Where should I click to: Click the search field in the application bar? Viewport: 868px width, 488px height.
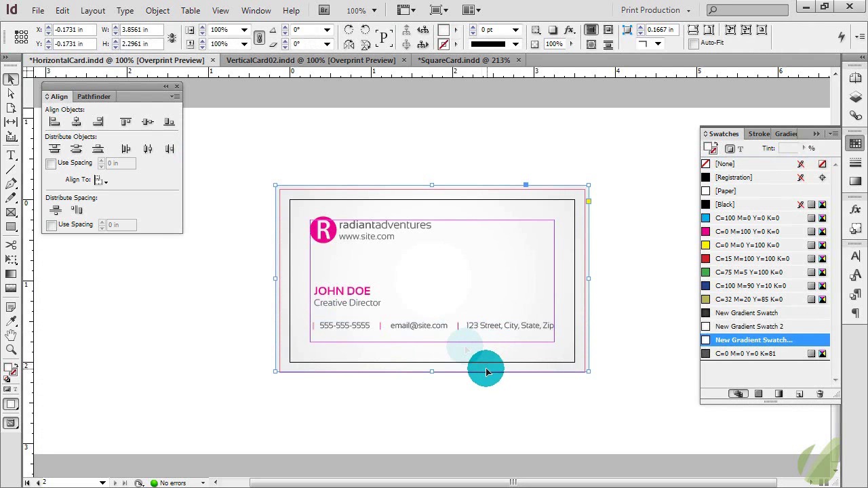pyautogui.click(x=747, y=10)
